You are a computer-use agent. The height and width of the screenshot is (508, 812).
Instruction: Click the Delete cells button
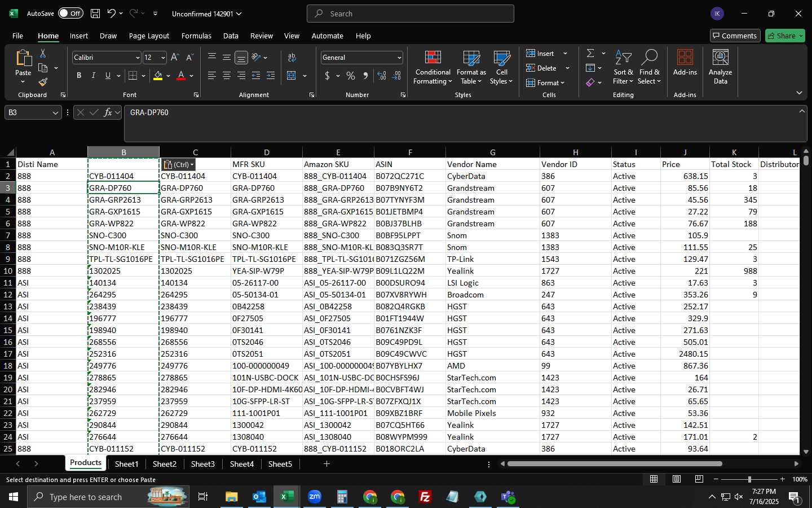click(x=541, y=68)
